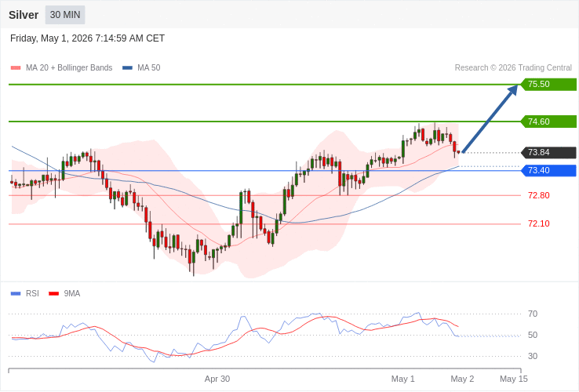Image resolution: width=579 pixels, height=392 pixels.
Task: Click the May 1 date axis label
Action: (x=402, y=379)
